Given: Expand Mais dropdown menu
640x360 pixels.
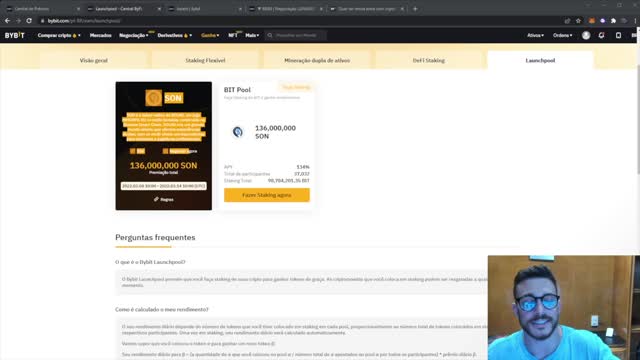Looking at the screenshot, I should click(252, 36).
